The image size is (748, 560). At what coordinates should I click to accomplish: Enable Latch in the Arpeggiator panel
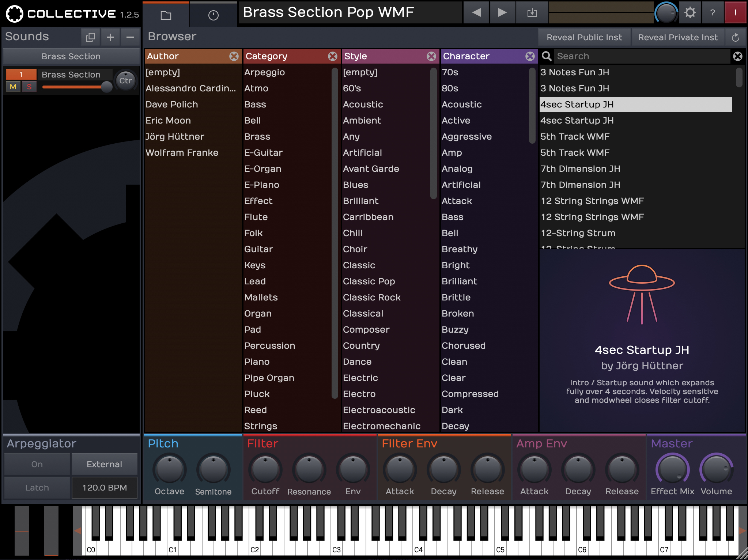click(37, 487)
